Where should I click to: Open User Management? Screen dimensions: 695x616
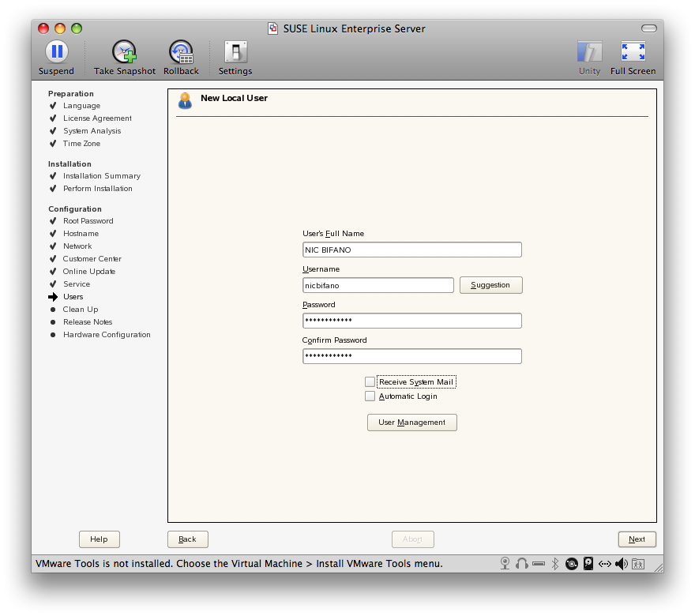[411, 423]
